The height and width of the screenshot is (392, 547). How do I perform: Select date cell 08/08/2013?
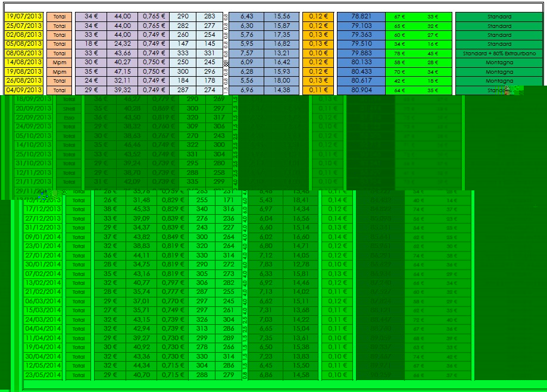coord(24,54)
